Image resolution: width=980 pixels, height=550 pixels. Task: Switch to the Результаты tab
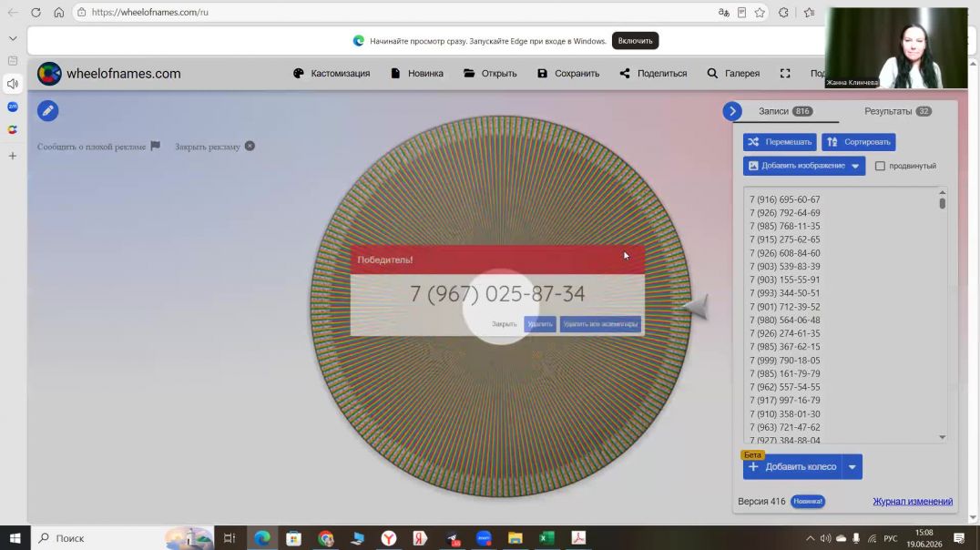897,111
